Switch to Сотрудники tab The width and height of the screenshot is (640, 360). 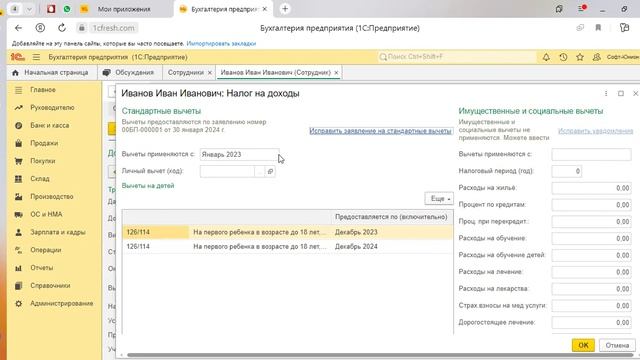click(x=186, y=73)
